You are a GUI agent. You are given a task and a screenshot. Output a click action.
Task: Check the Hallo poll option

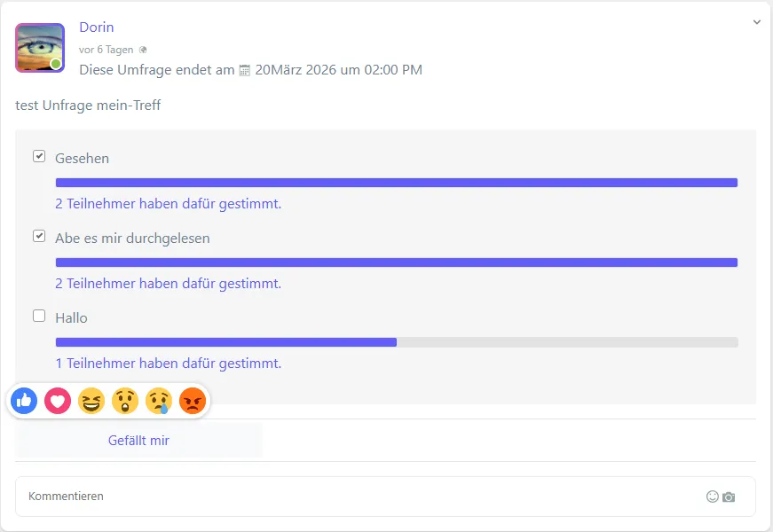(39, 316)
